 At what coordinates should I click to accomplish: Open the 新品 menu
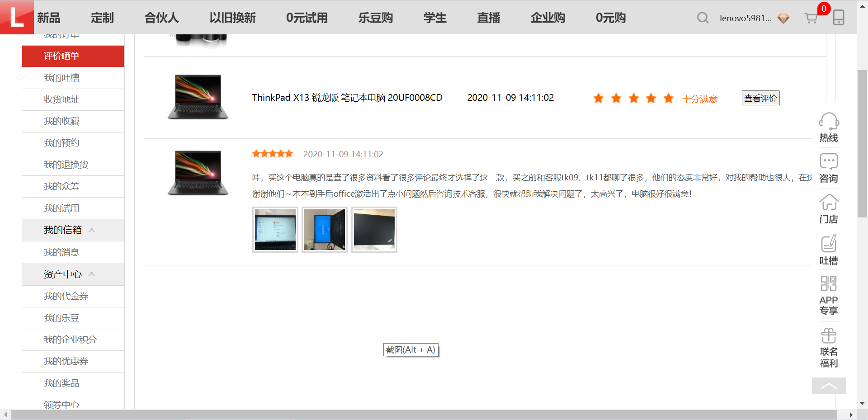tap(48, 18)
